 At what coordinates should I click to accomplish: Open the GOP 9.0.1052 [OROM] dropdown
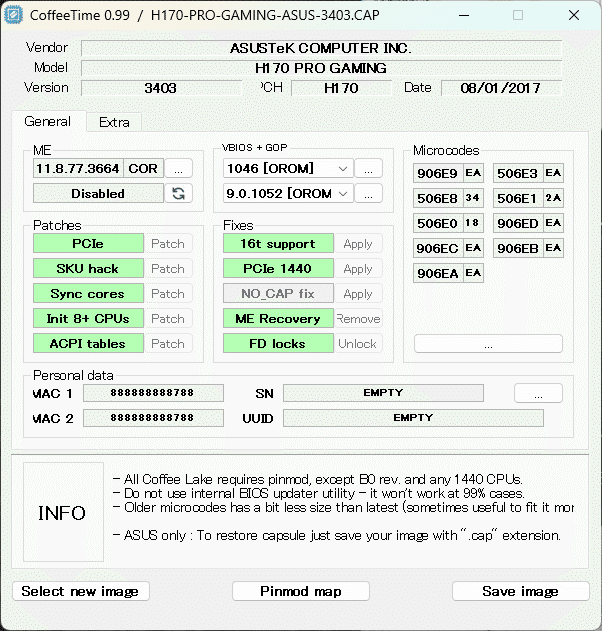pos(288,194)
